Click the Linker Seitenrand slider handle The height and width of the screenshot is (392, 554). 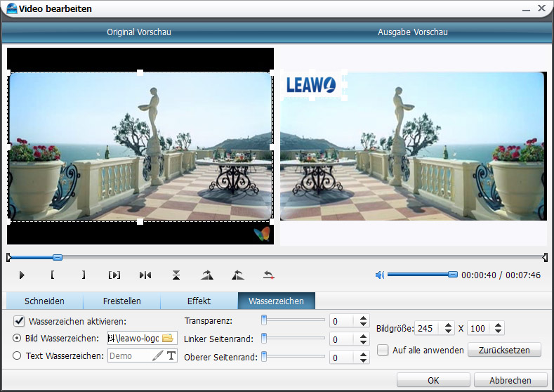coord(264,339)
